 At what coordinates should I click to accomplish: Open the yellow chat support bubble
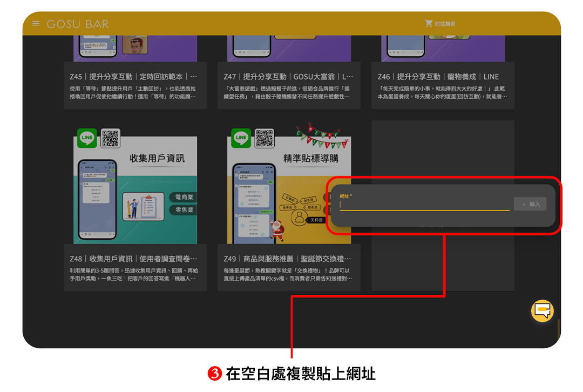[542, 311]
